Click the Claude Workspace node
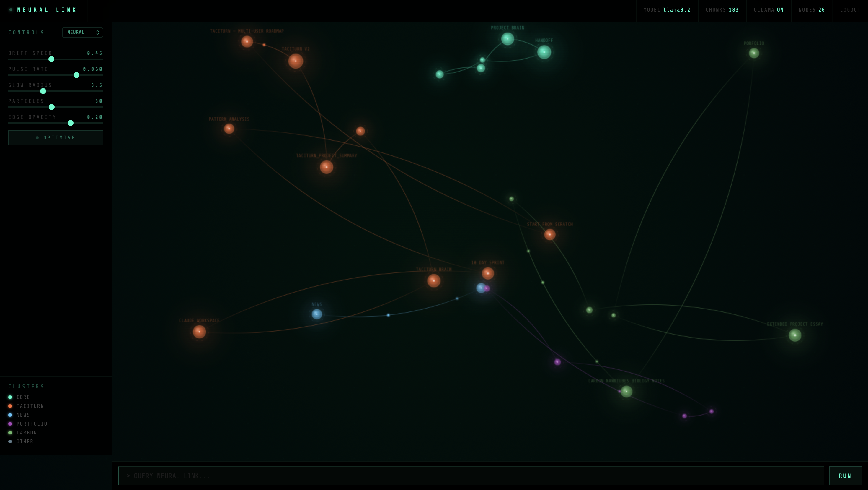This screenshot has width=868, height=490. coord(199,332)
